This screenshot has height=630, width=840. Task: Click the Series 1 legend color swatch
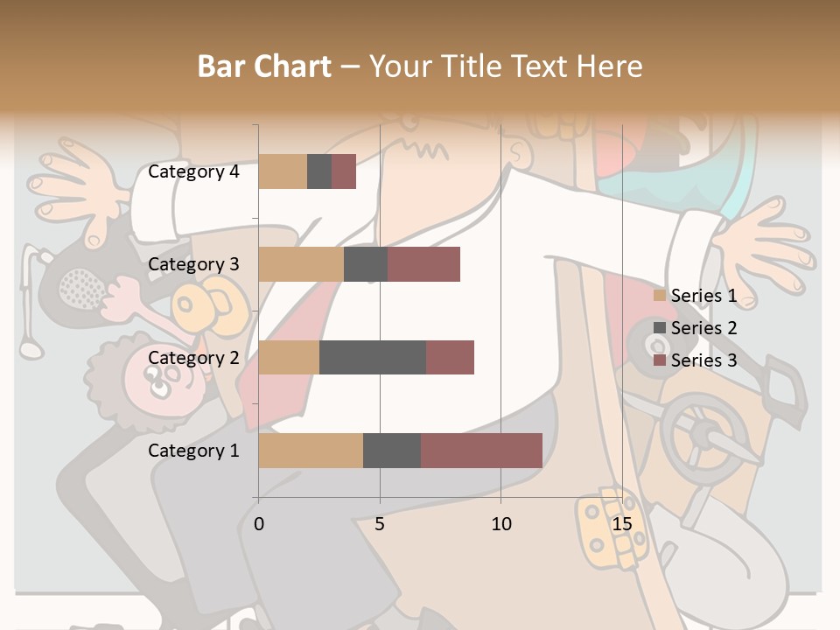659,296
